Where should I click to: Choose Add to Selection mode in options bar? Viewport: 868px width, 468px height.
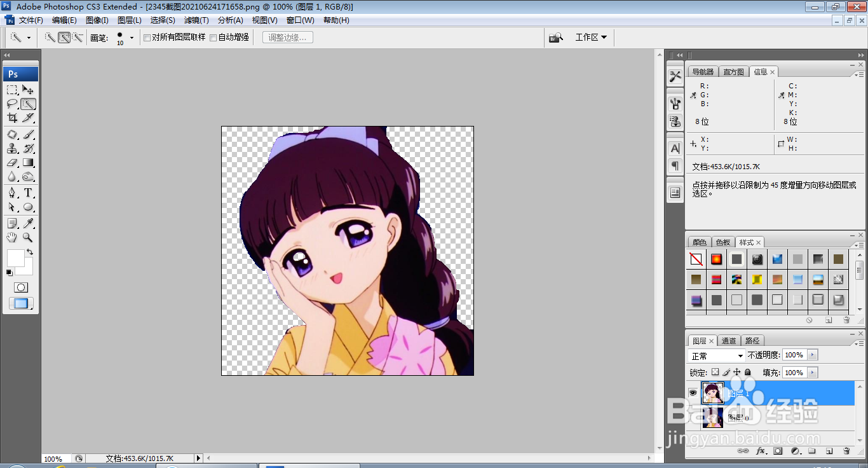[64, 38]
